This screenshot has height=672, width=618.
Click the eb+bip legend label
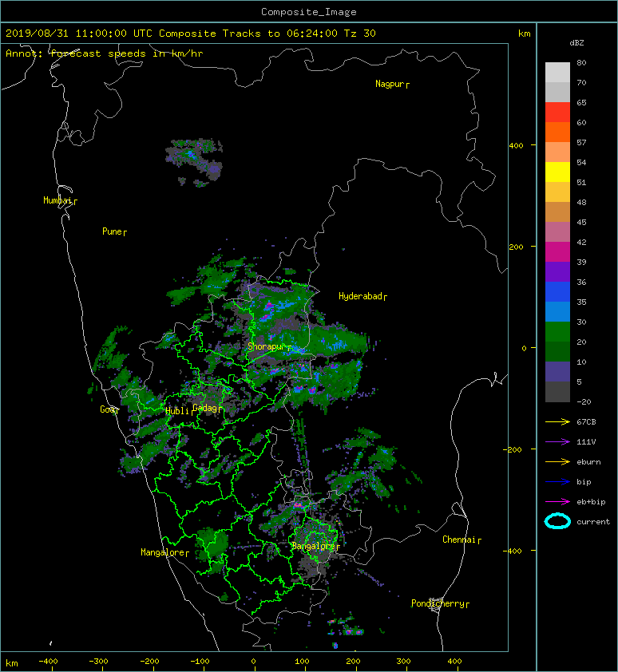click(x=591, y=502)
